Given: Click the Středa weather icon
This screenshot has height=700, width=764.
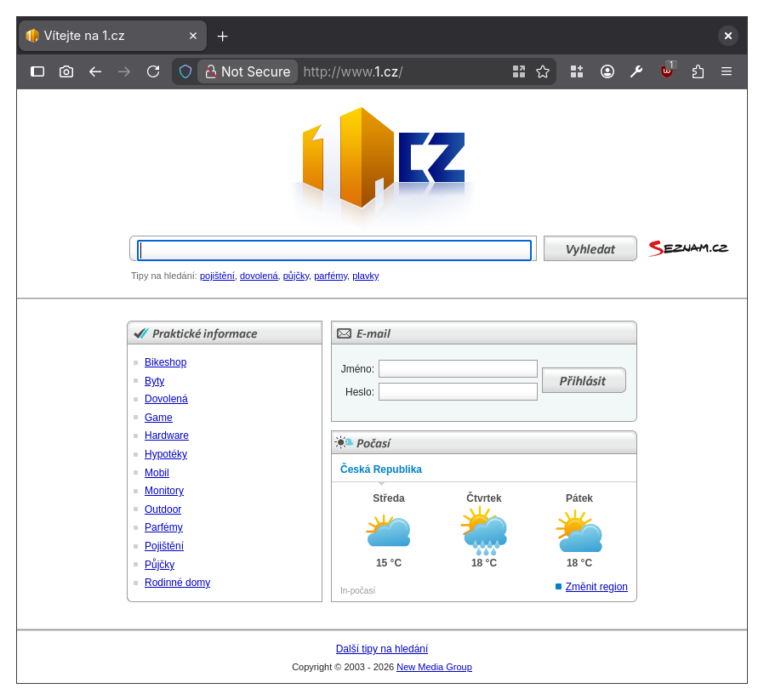Looking at the screenshot, I should tap(388, 531).
